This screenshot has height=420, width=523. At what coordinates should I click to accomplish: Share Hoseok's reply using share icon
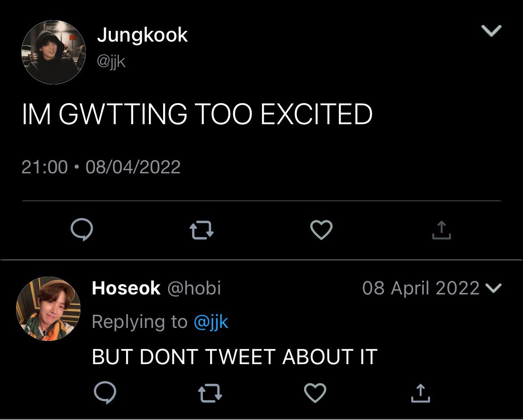420,393
